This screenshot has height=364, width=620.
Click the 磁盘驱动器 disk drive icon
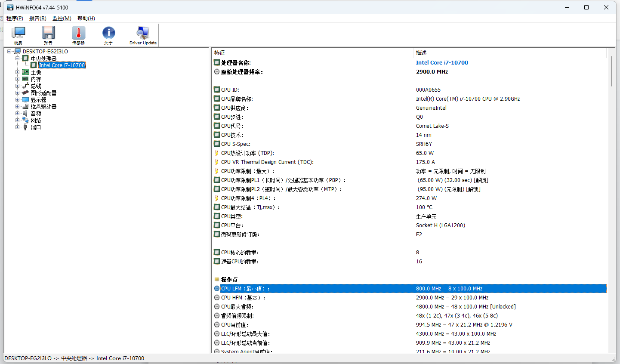(25, 107)
